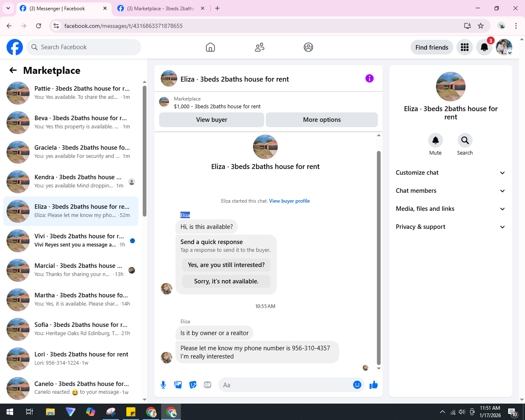The image size is (525, 420).
Task: Open the house thumbnail in right panel
Action: (450, 87)
